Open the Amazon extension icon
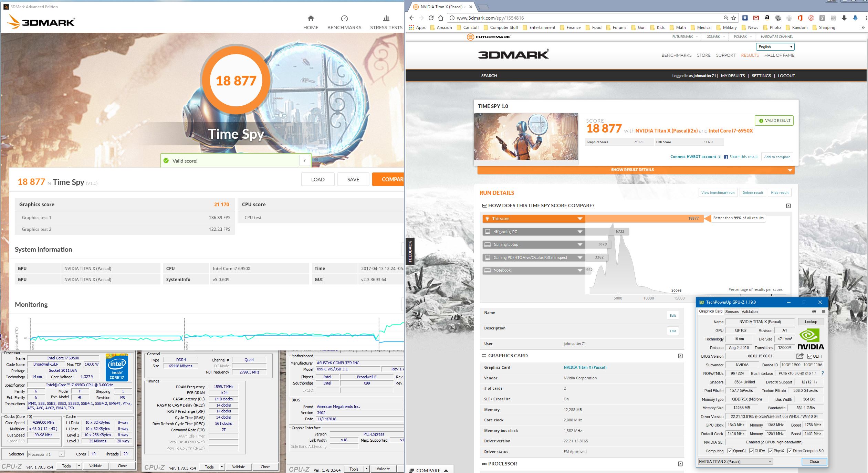 [767, 18]
